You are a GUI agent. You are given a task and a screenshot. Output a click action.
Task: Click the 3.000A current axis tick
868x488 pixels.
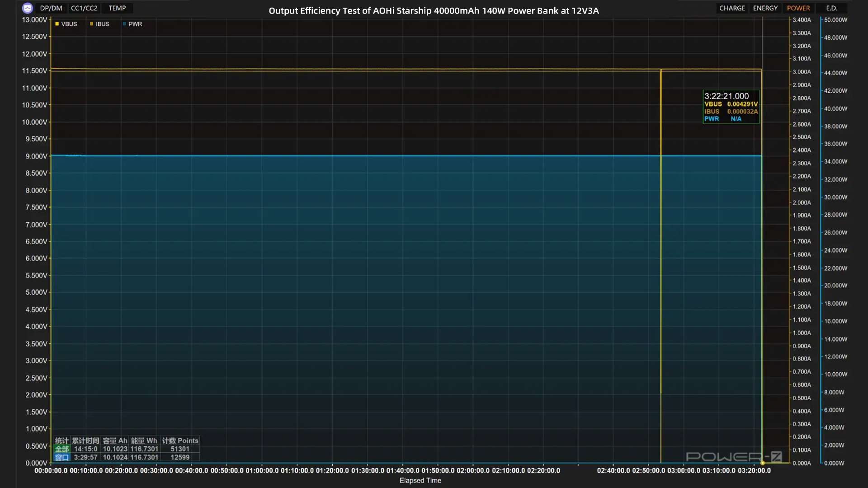click(x=802, y=72)
